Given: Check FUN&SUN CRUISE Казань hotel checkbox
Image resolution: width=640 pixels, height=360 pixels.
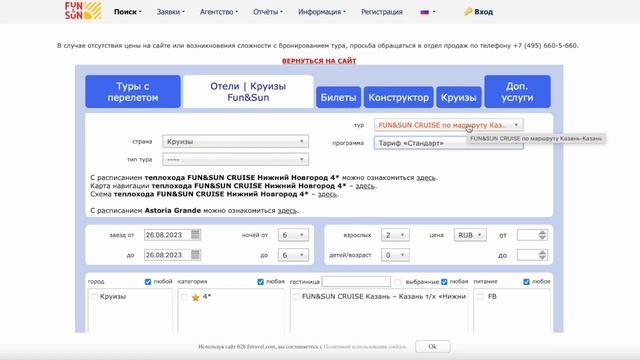Looking at the screenshot, I should [x=296, y=296].
